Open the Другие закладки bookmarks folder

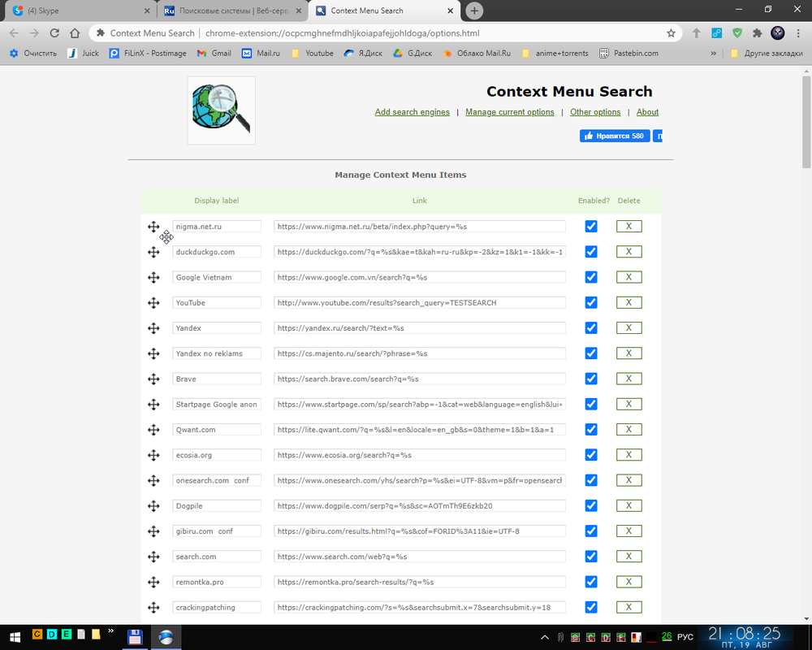tap(767, 54)
